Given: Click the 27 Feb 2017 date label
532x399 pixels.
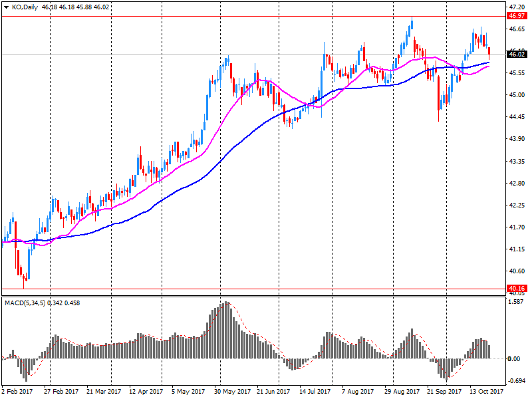Looking at the screenshot, I should [x=61, y=392].
